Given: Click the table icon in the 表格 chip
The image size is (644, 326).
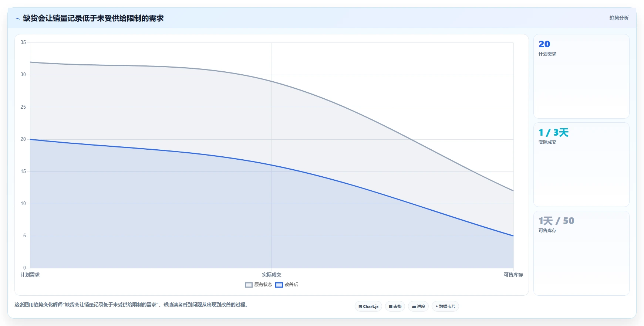Looking at the screenshot, I should point(391,306).
